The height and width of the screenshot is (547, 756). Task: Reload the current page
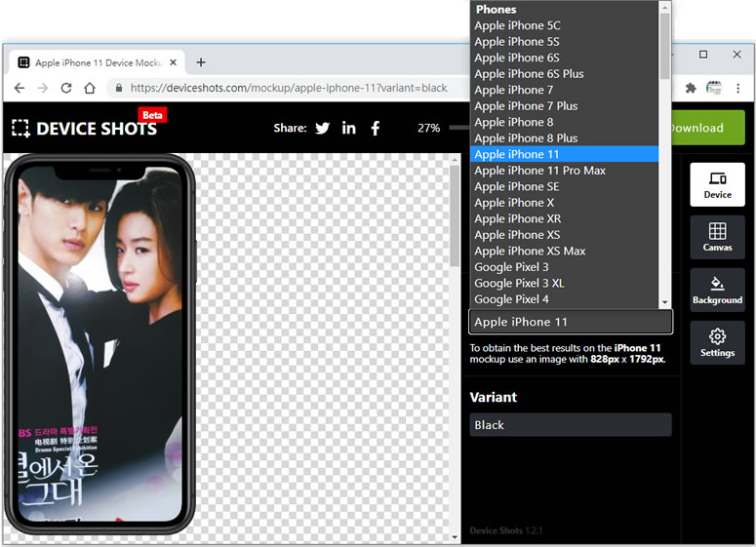tap(66, 88)
